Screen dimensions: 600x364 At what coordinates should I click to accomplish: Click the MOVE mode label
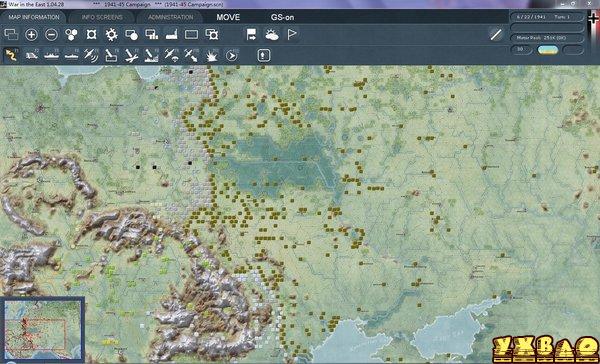(x=228, y=17)
